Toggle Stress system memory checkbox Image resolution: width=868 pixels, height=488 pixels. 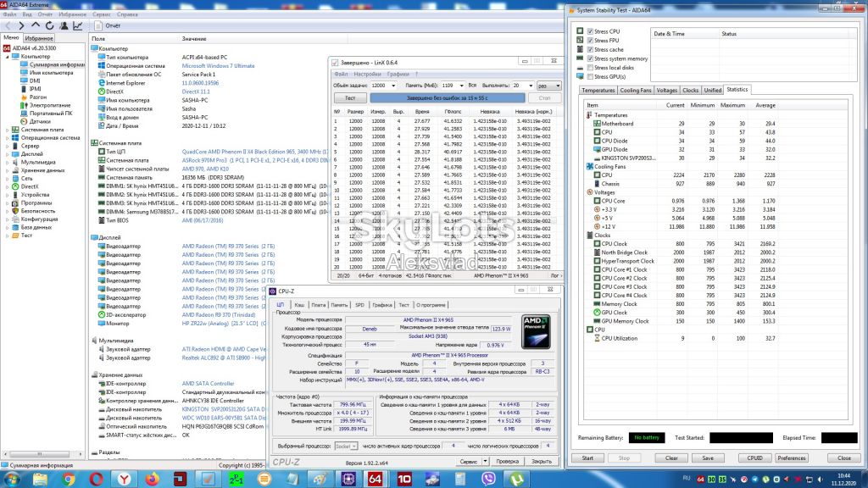pyautogui.click(x=590, y=58)
